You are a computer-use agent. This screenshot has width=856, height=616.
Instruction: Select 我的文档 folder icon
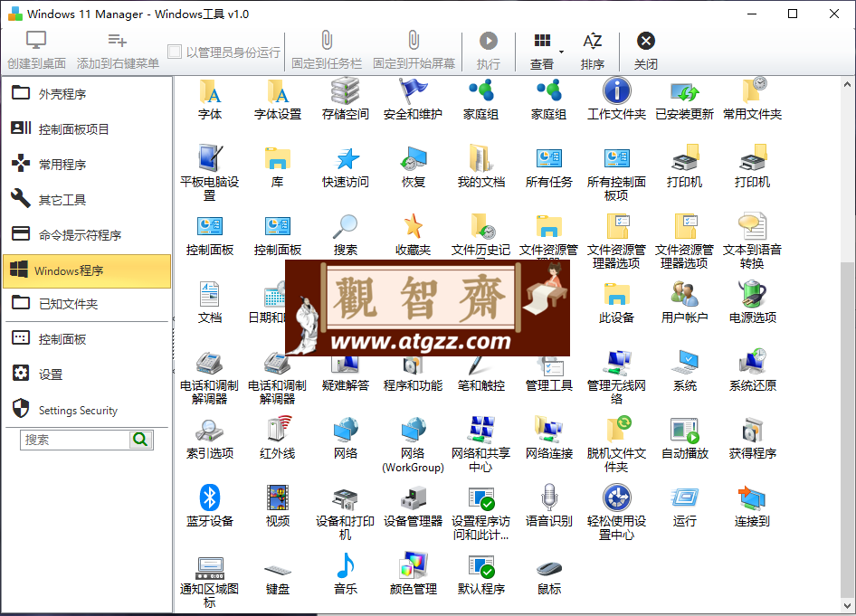(x=481, y=167)
